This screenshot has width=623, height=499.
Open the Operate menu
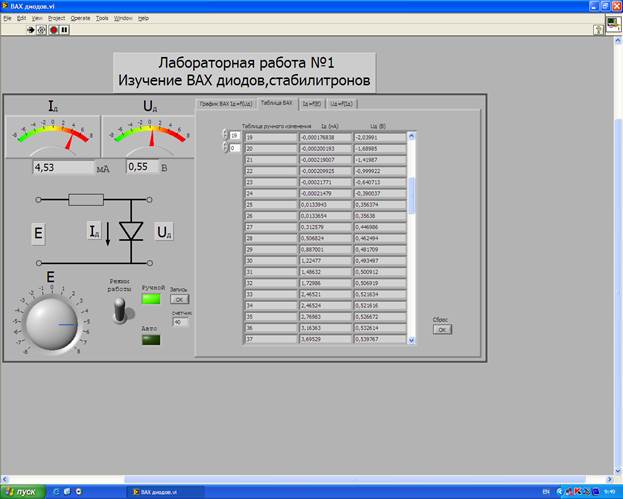(x=80, y=18)
